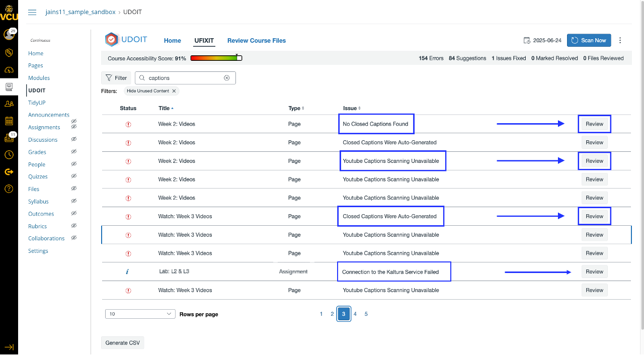This screenshot has width=644, height=362.
Task: Open the Review Course Files tab
Action: coord(257,41)
